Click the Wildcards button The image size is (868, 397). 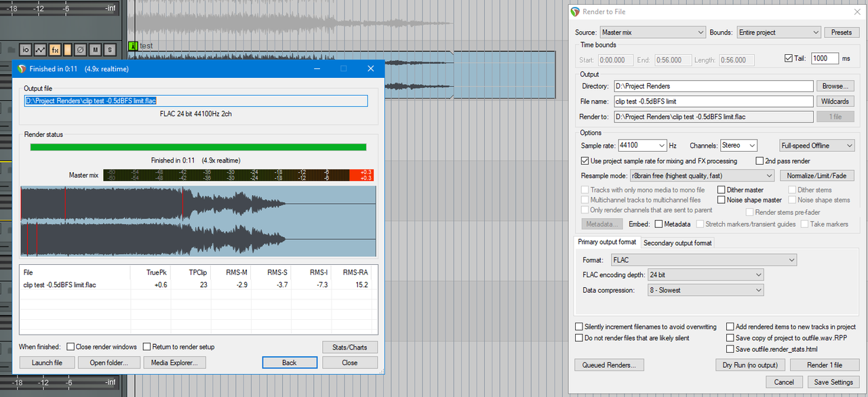(x=835, y=102)
